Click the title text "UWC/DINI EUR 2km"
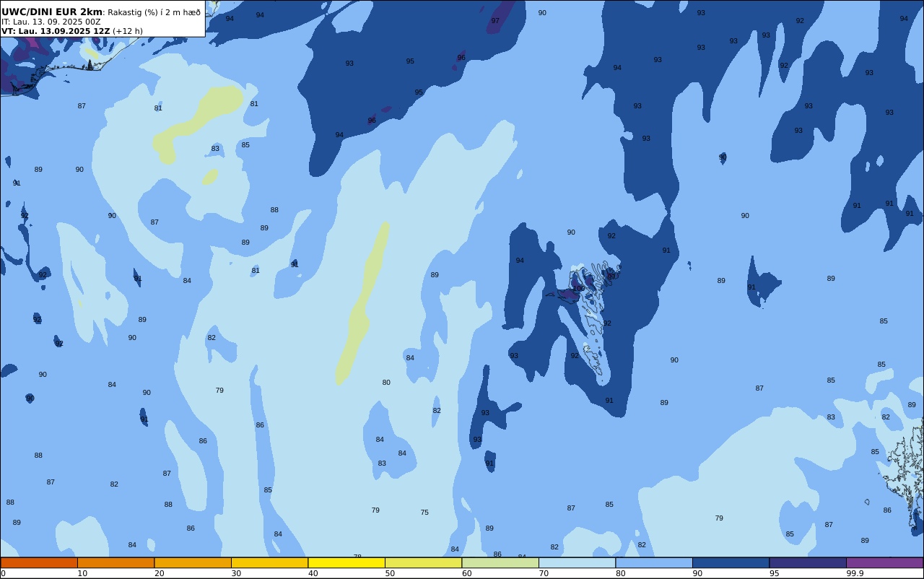Viewport: 924px width, 579px height. click(52, 12)
